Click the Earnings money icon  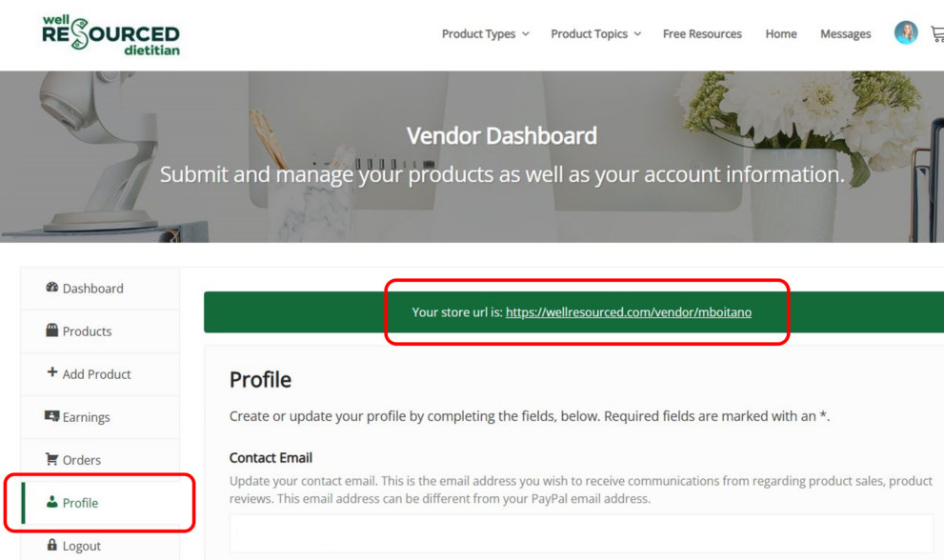click(51, 416)
